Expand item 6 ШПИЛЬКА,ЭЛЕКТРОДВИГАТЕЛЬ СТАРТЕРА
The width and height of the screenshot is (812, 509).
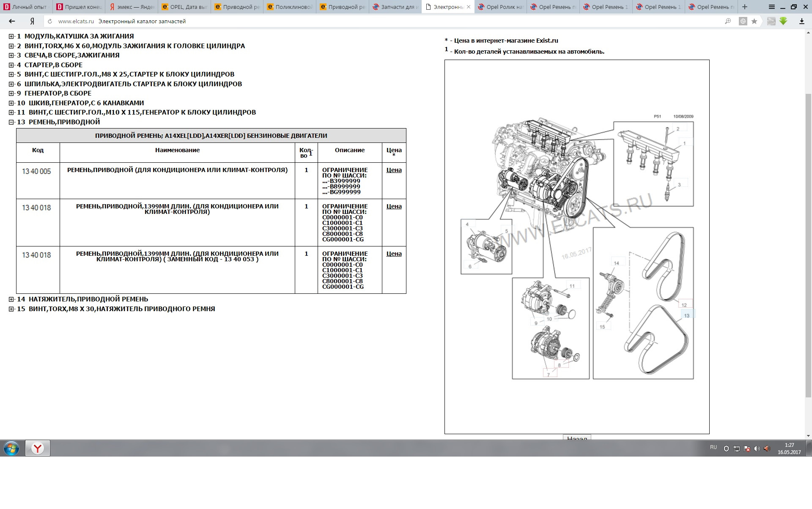[11, 84]
